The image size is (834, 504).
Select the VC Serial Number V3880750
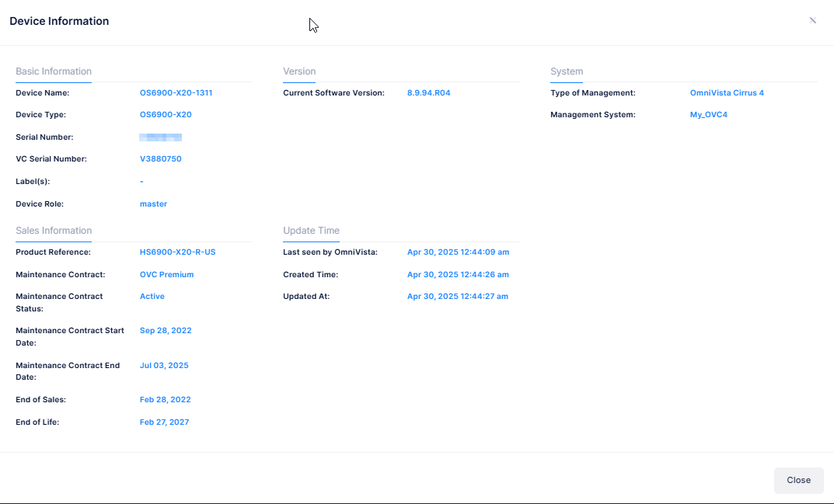point(161,159)
